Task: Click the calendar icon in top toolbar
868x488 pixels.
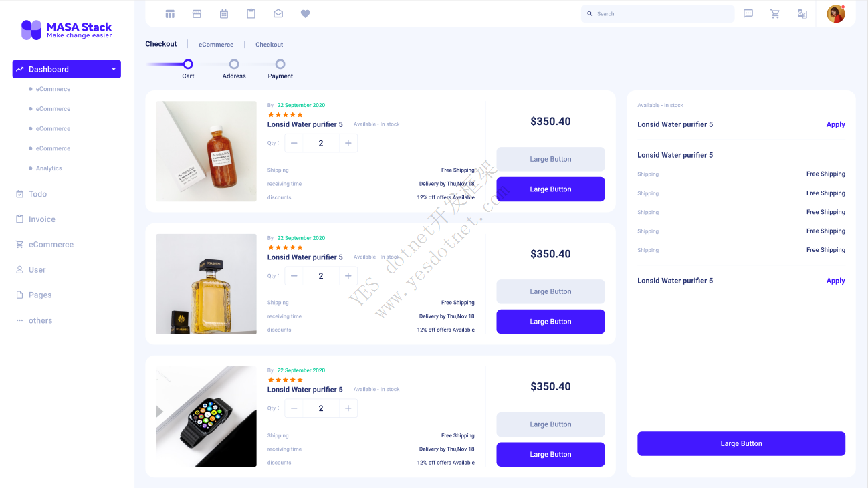Action: pos(224,14)
